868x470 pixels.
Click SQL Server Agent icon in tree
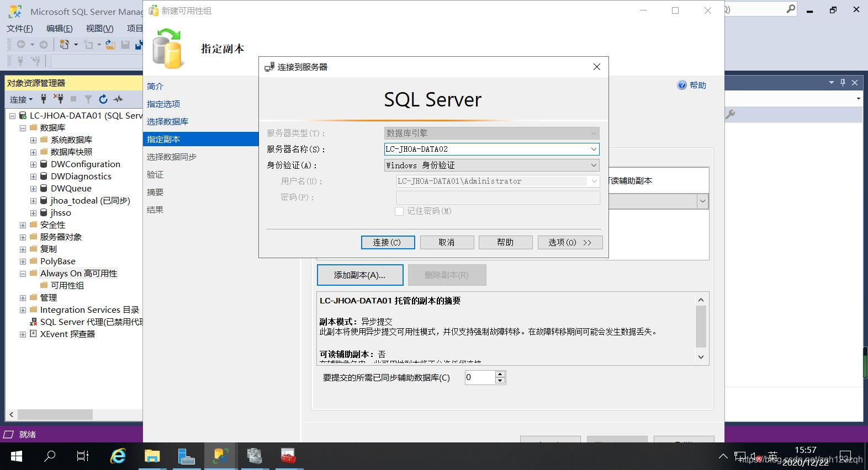pos(33,322)
